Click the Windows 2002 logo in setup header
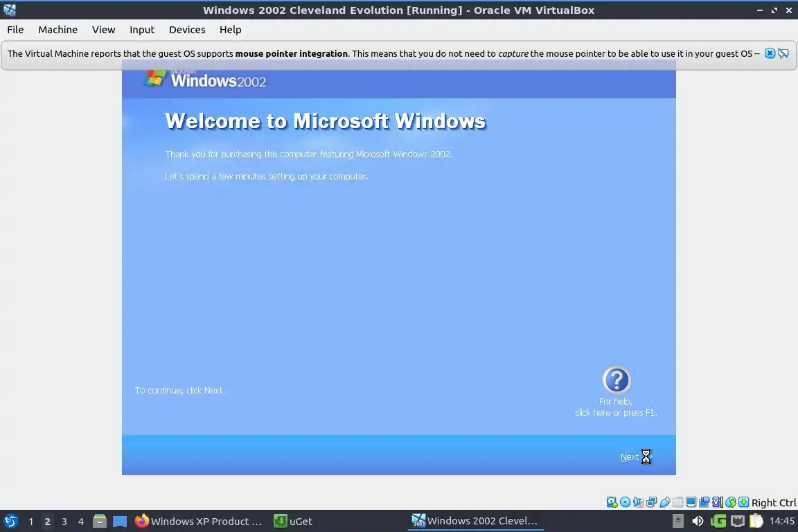 (204, 79)
